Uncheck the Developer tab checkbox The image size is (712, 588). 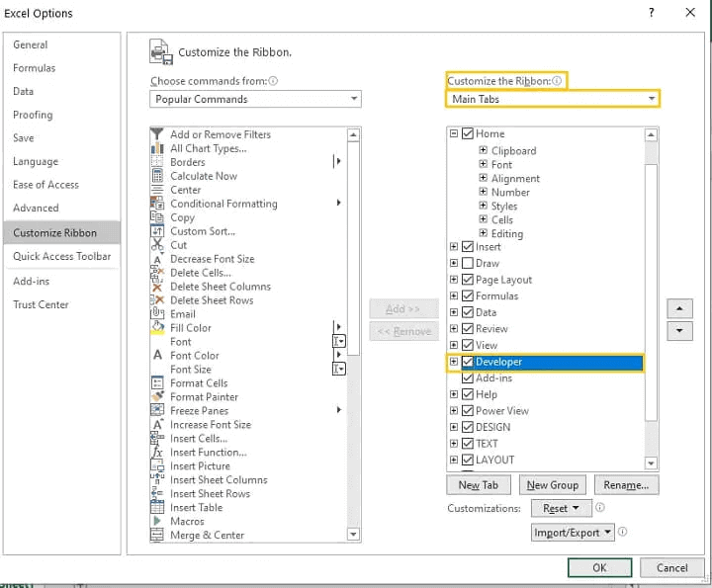click(x=468, y=362)
